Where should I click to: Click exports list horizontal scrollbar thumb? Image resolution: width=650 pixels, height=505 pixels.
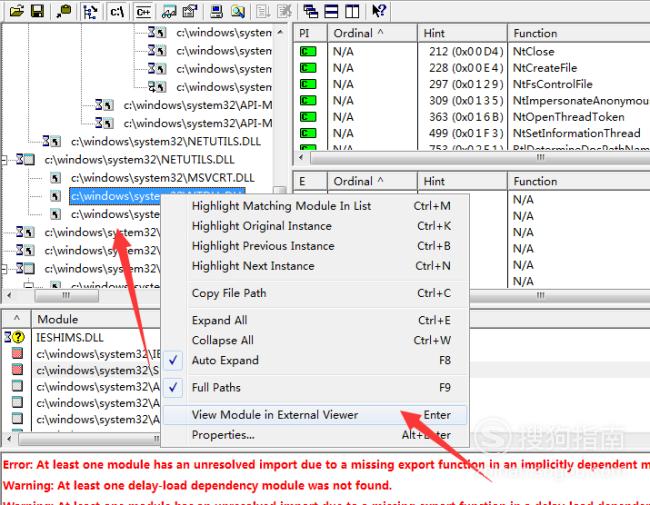point(560,296)
